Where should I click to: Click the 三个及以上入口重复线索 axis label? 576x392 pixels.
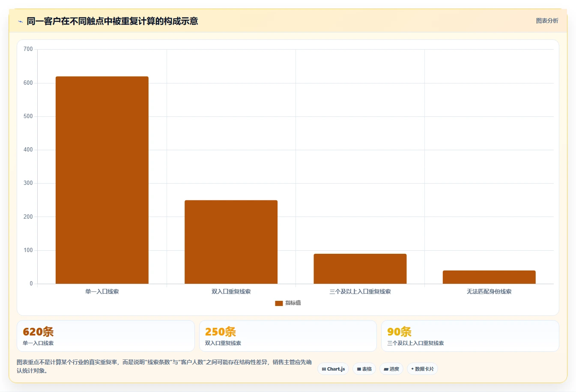[360, 291]
